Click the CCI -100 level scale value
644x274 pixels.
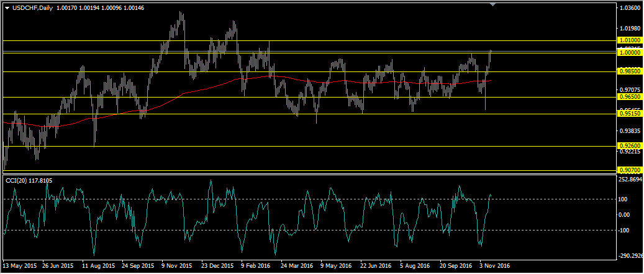pos(625,231)
